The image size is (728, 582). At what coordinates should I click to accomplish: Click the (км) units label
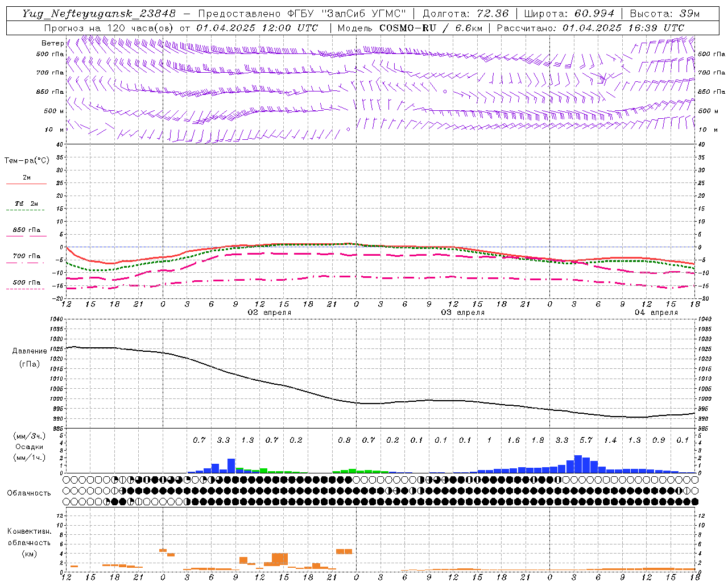click(30, 553)
